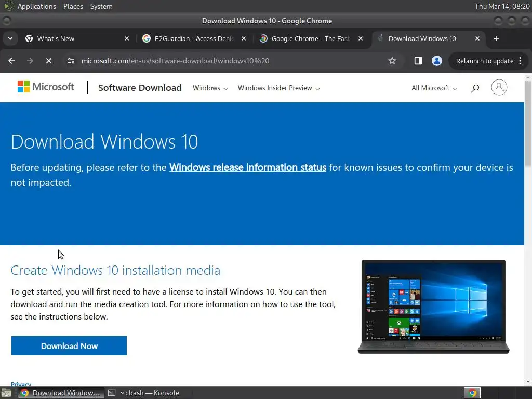Image resolution: width=532 pixels, height=399 pixels.
Task: Click the scrollbar down arrow
Action: [x=528, y=382]
